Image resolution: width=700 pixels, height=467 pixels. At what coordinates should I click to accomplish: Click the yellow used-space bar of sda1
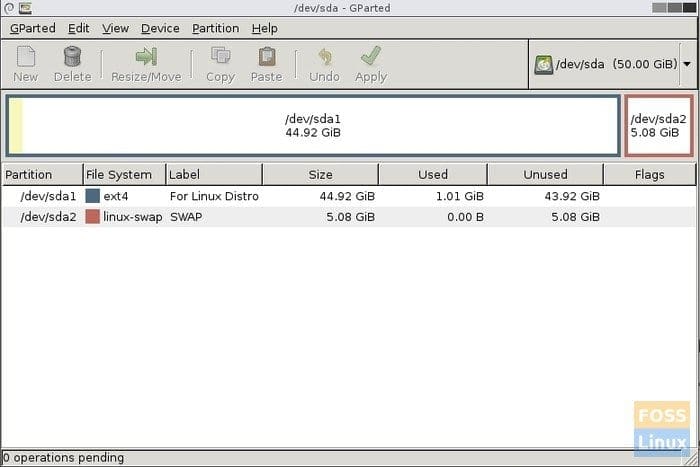click(x=16, y=125)
